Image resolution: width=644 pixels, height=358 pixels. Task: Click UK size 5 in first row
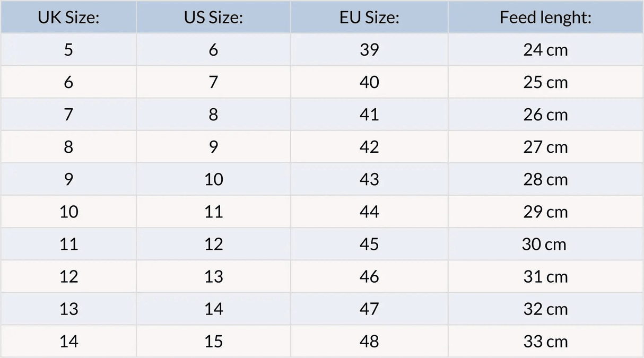click(68, 50)
